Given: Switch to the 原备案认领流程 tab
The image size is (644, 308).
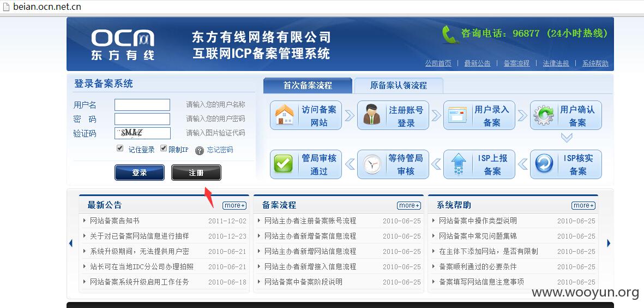Looking at the screenshot, I should coord(399,86).
